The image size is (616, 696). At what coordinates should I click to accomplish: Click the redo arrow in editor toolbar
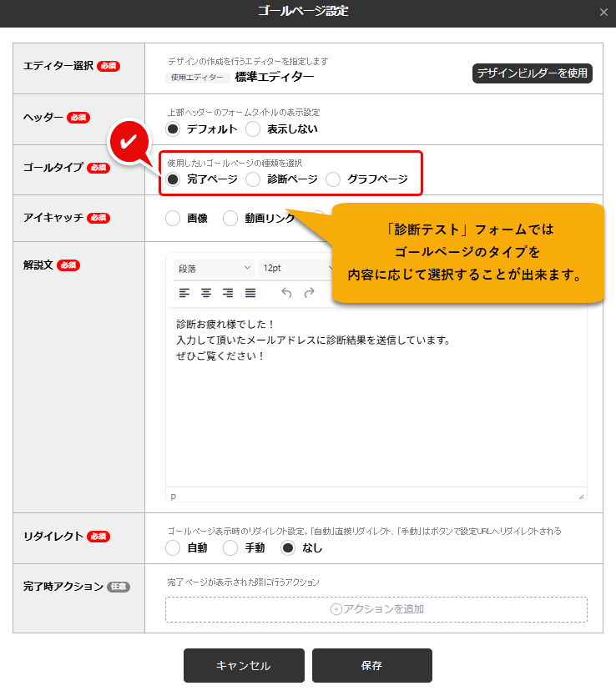coord(310,293)
